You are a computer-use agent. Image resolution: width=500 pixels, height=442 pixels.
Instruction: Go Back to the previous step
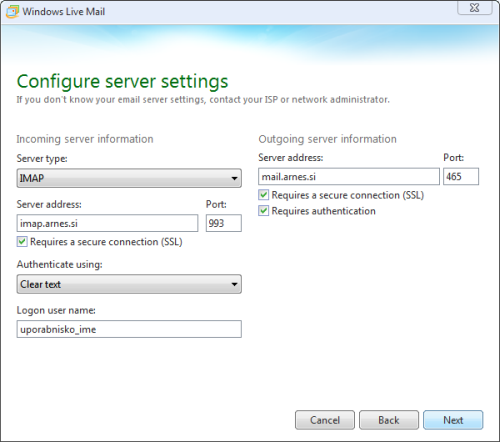tap(389, 420)
